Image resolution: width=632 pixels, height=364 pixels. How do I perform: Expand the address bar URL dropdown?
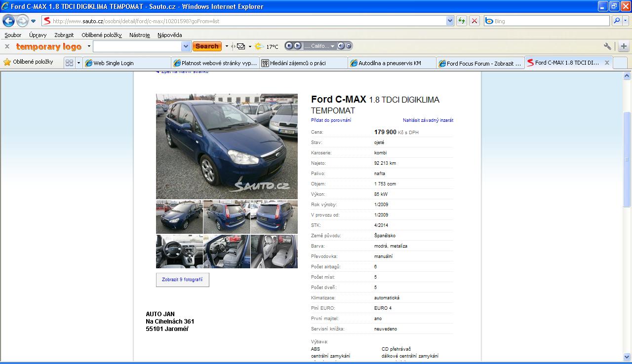(x=450, y=21)
